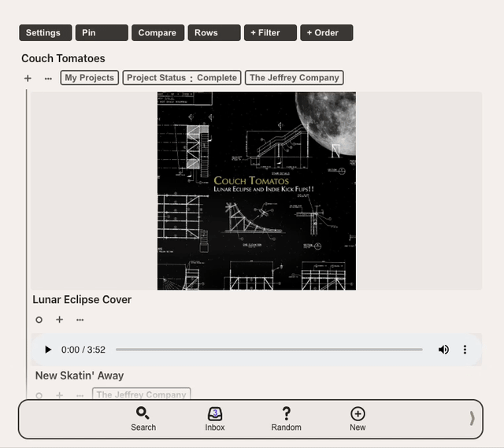Create a New item
The width and height of the screenshot is (504, 448).
[x=358, y=419]
